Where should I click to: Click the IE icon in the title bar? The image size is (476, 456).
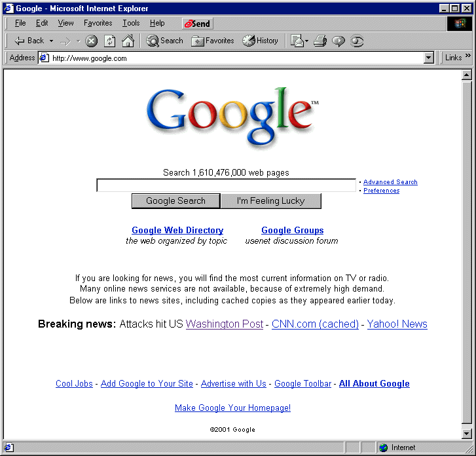pos(9,9)
